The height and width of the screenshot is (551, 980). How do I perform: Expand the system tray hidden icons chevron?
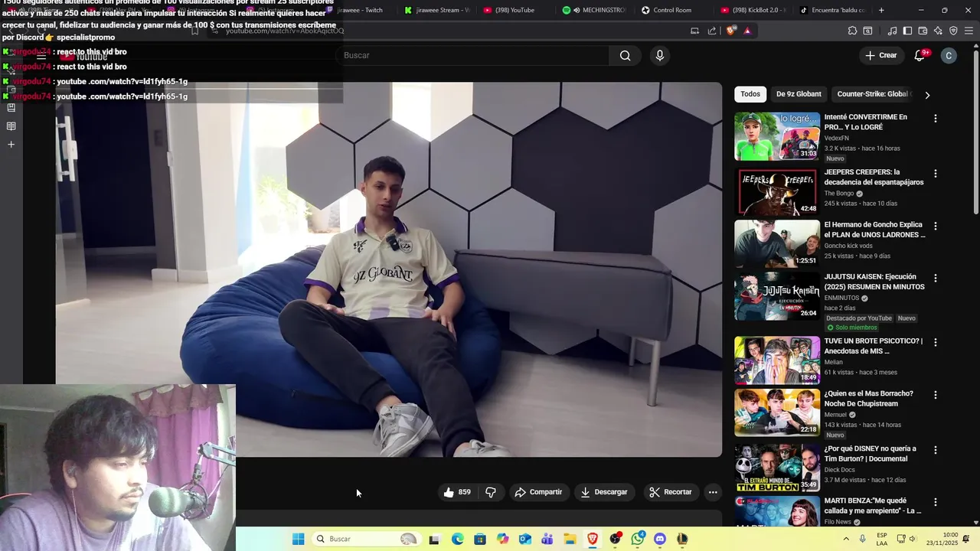point(846,539)
